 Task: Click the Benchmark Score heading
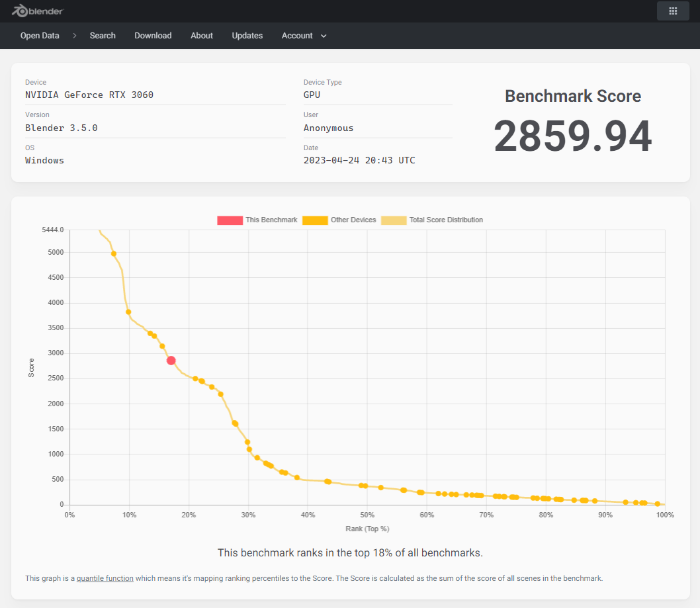(573, 96)
